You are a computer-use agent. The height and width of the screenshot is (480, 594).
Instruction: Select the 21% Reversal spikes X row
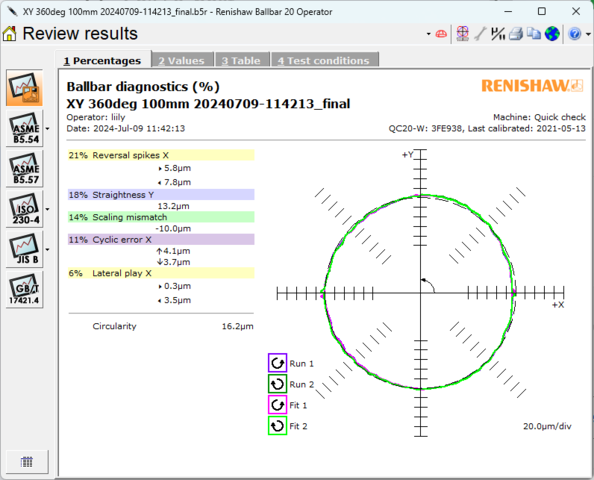(x=161, y=155)
